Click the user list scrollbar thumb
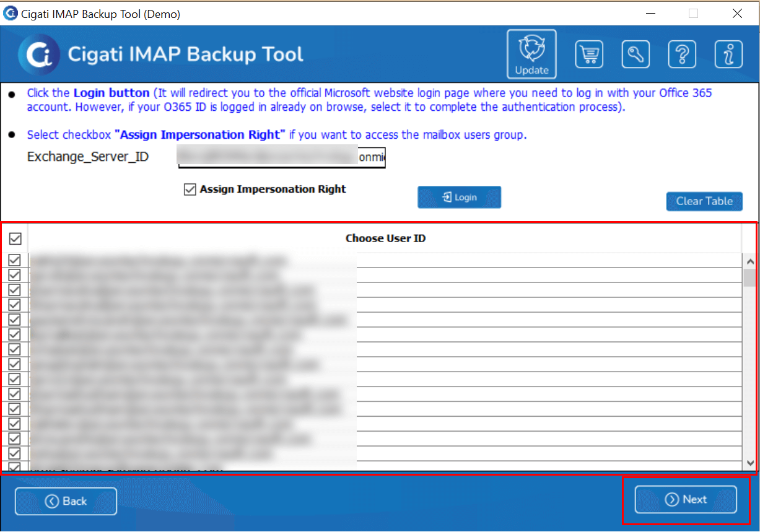The width and height of the screenshot is (760, 532). (749, 277)
